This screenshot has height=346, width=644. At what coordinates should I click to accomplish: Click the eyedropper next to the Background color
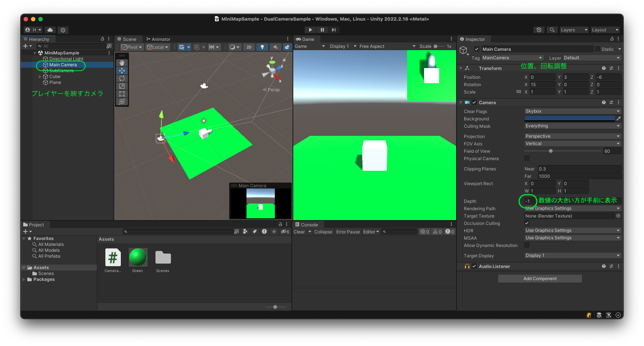(x=618, y=118)
